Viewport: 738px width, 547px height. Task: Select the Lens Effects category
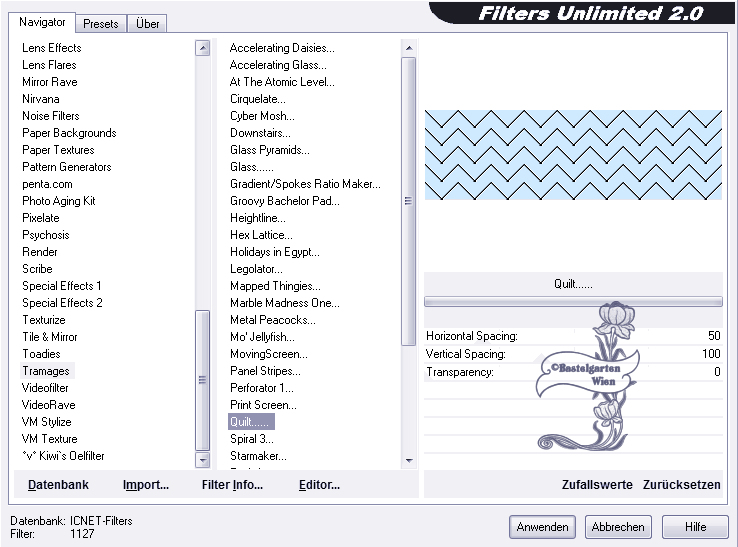[52, 48]
